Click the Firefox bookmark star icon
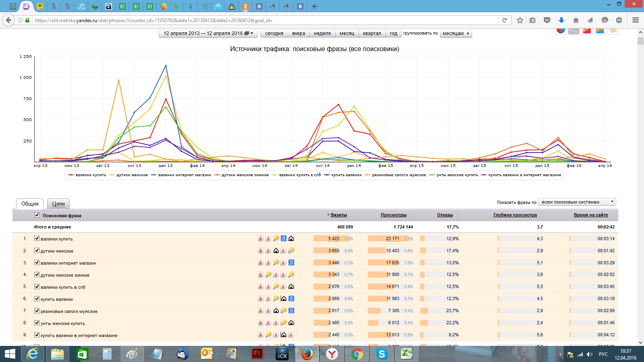644x362 pixels. [520, 20]
